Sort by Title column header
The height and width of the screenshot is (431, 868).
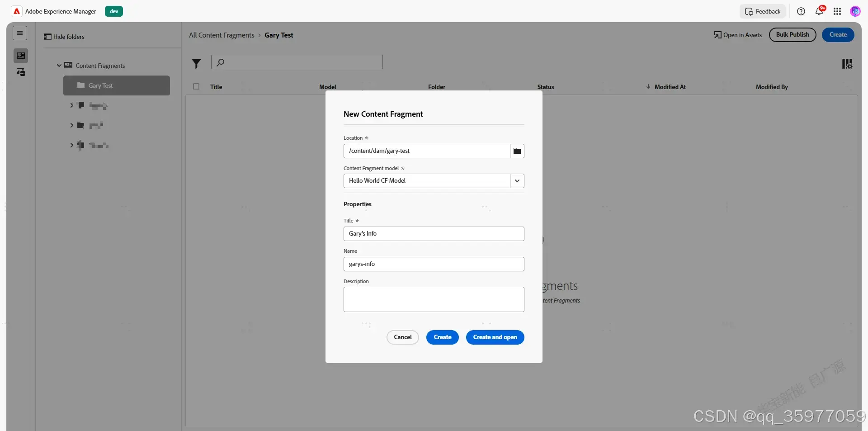(x=216, y=87)
